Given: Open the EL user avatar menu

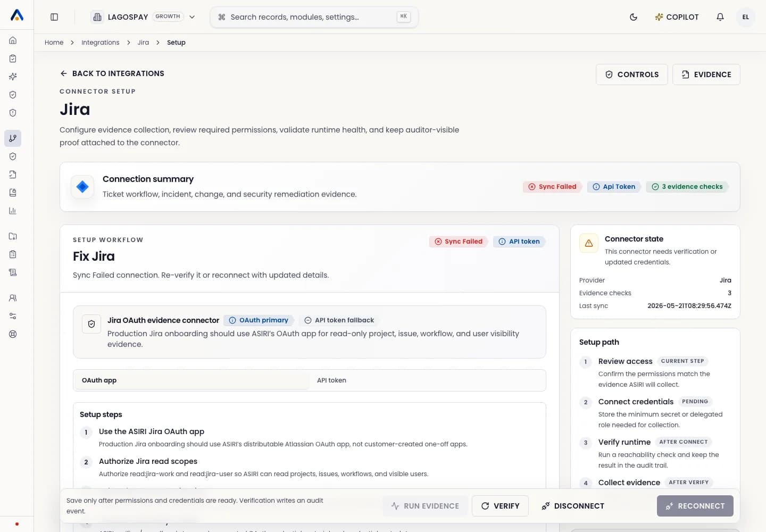Looking at the screenshot, I should tap(746, 17).
